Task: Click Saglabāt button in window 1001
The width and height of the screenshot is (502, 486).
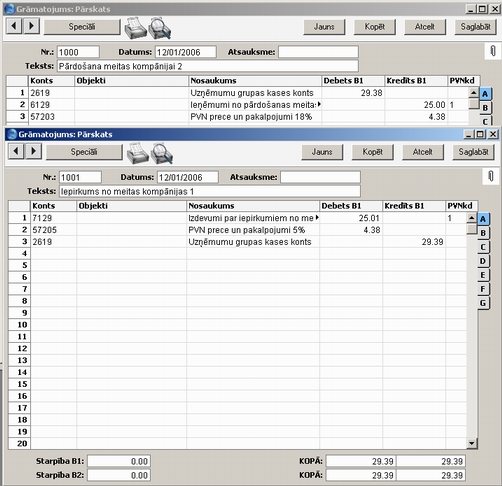Action: coord(473,152)
